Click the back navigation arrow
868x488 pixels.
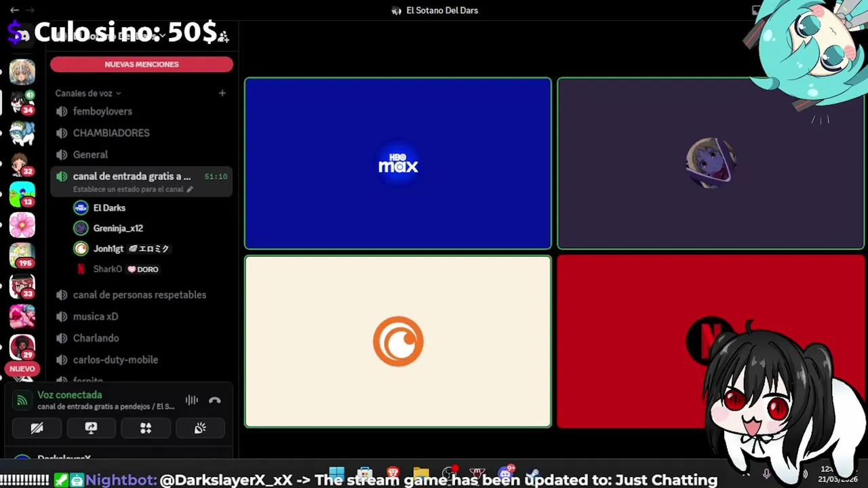click(14, 10)
